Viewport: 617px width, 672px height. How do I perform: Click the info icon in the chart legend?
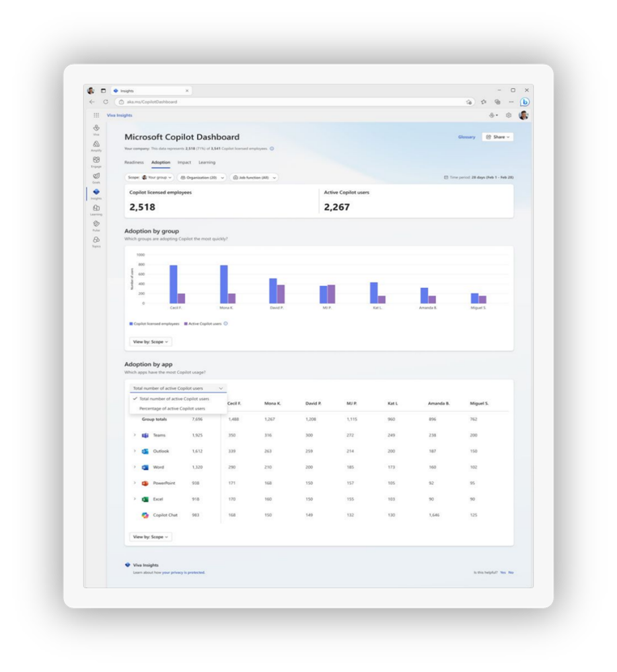225,324
